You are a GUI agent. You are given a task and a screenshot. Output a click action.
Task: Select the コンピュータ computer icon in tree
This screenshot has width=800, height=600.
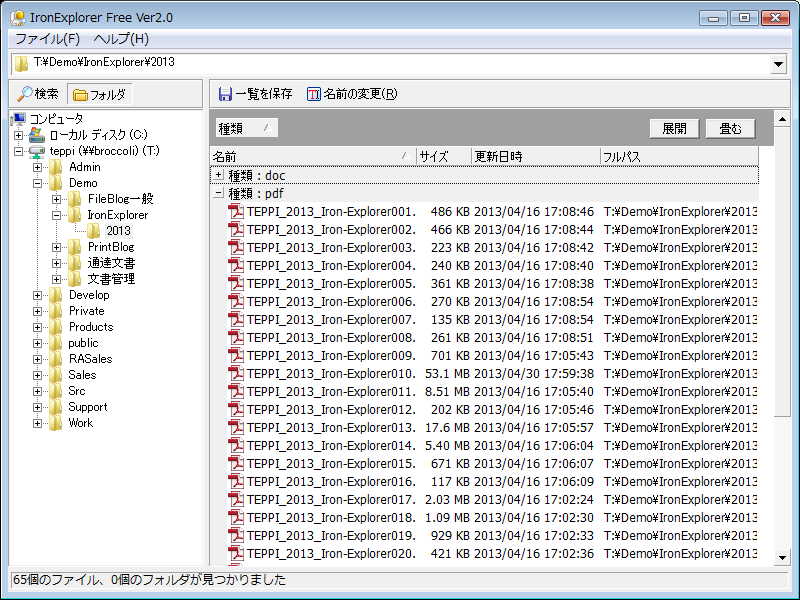tap(19, 119)
